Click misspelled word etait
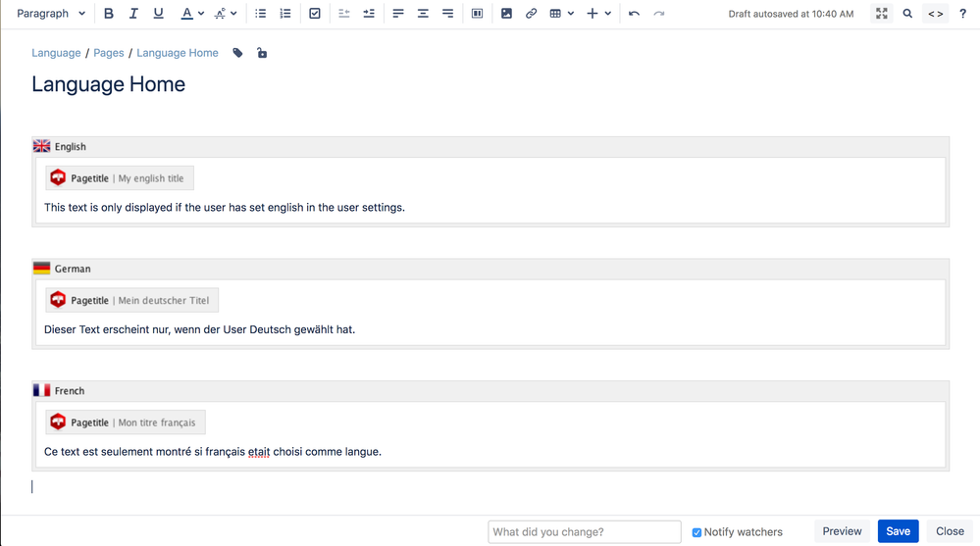This screenshot has height=546, width=980. [x=259, y=452]
